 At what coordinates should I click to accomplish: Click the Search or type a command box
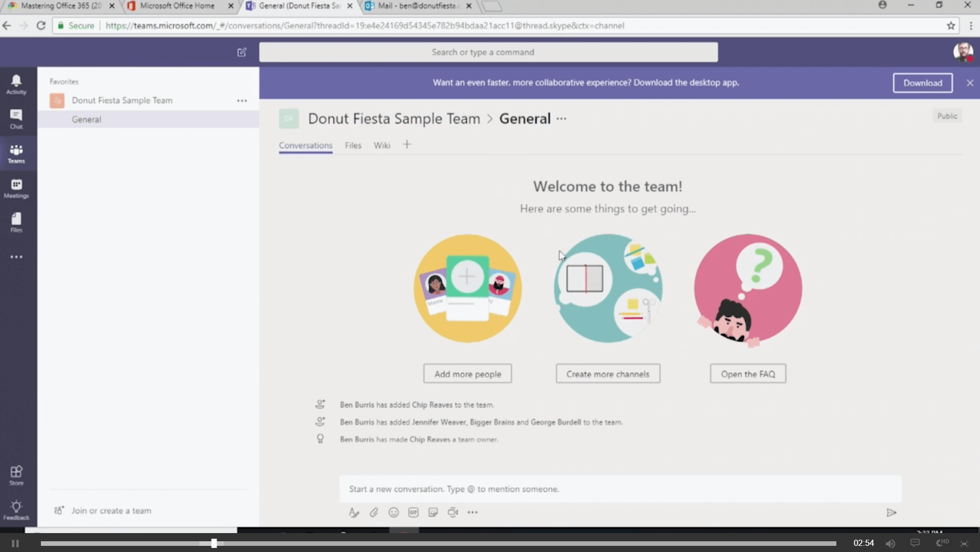pos(488,52)
